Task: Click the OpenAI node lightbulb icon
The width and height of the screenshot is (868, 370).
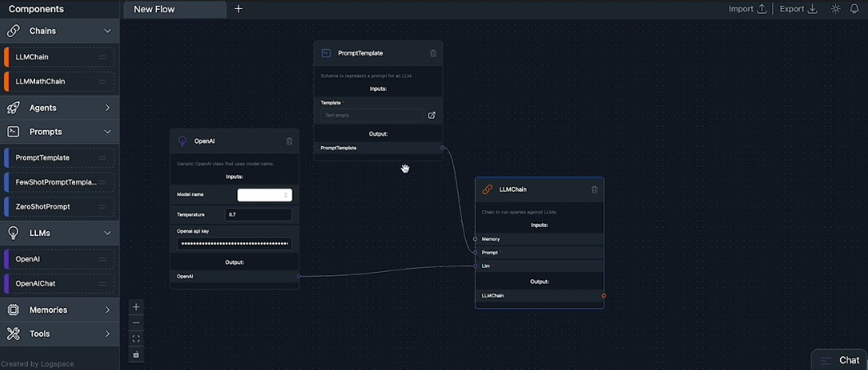Action: tap(182, 141)
